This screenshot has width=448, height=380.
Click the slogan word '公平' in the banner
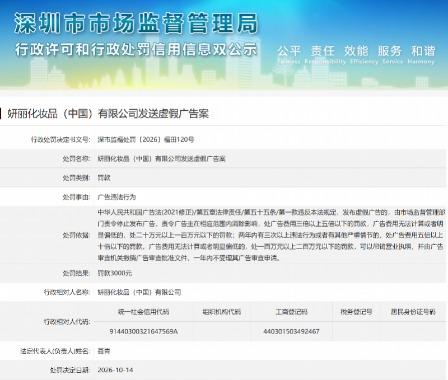[x=289, y=51]
